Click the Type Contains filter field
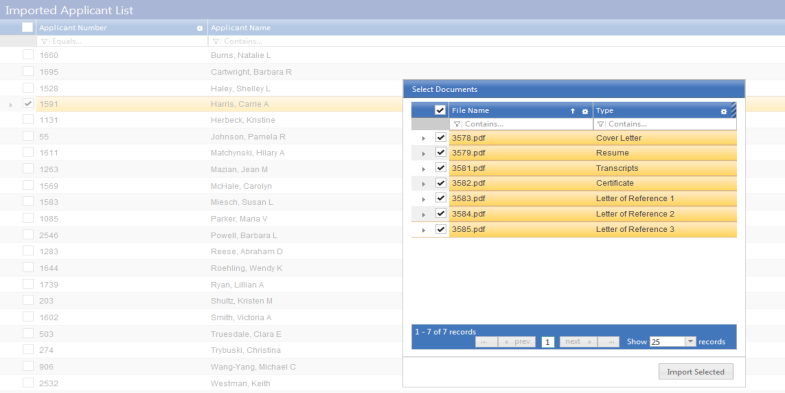 tap(665, 124)
